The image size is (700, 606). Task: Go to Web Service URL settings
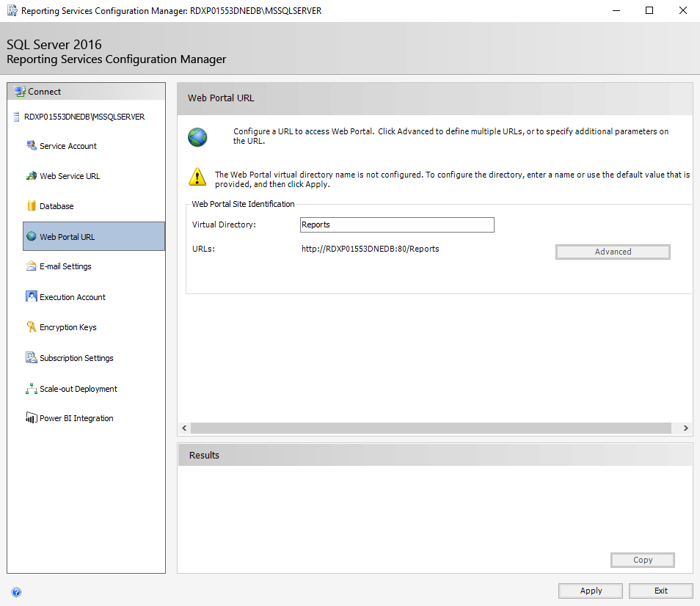coord(70,176)
